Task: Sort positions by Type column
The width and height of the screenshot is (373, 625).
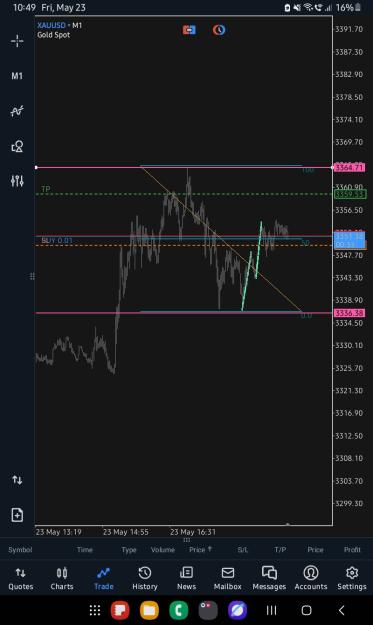Action: pos(129,550)
